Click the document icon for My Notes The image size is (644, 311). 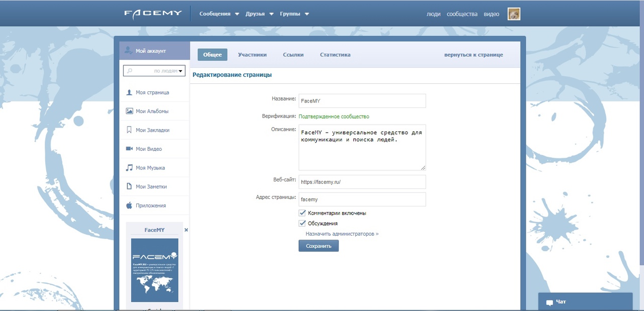tap(129, 186)
